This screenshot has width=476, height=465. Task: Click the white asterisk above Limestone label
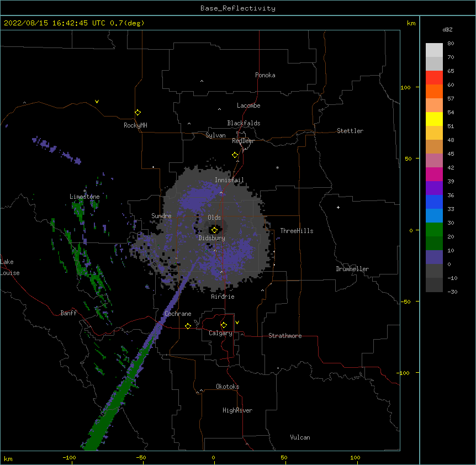click(x=84, y=191)
